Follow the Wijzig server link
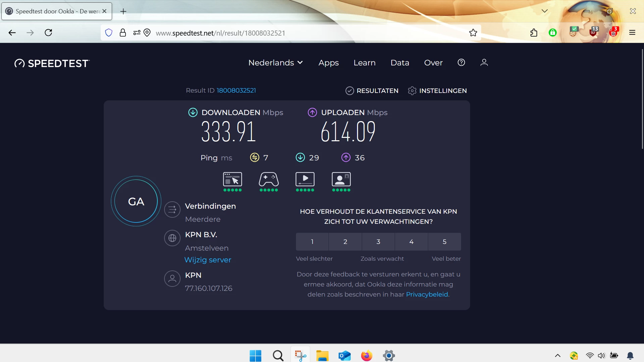Viewport: 644px width, 362px height. point(208,260)
